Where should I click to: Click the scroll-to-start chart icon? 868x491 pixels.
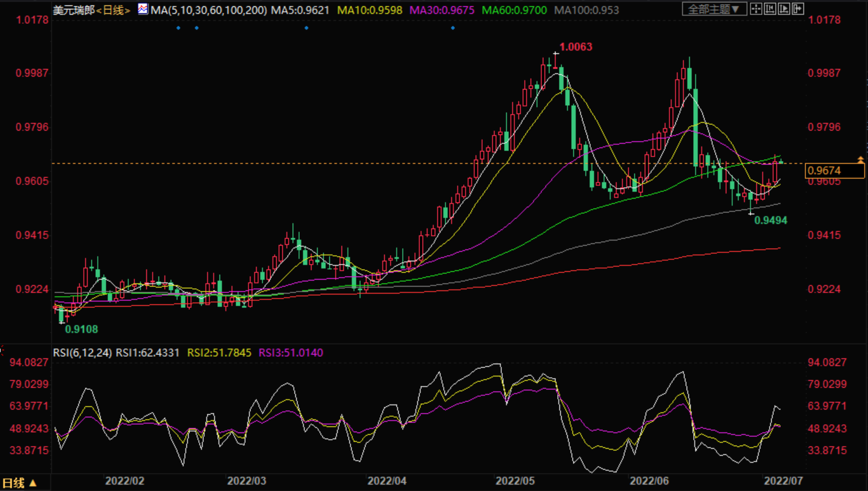[x=770, y=9]
